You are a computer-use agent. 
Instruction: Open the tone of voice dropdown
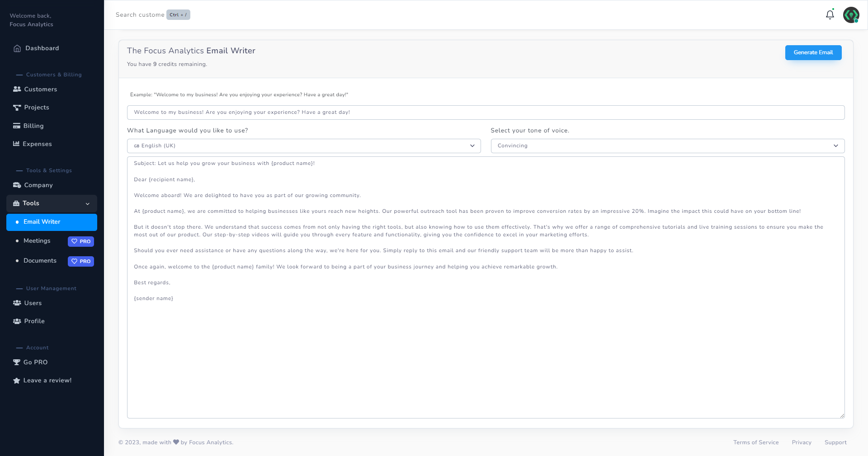click(x=667, y=146)
